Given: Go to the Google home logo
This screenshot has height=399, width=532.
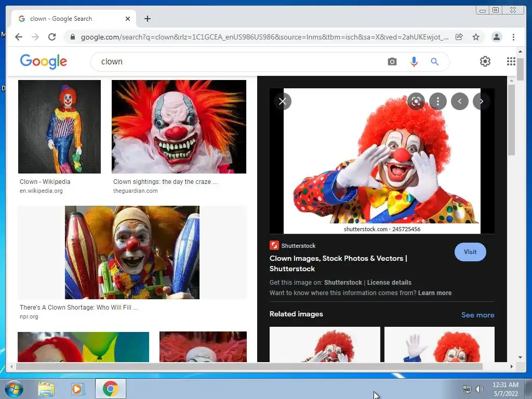Looking at the screenshot, I should 44,61.
